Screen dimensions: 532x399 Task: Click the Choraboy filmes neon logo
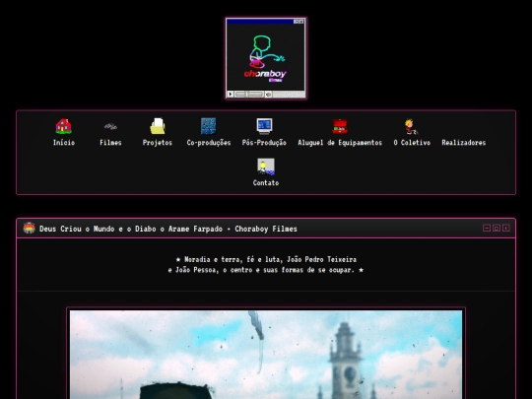pyautogui.click(x=266, y=58)
